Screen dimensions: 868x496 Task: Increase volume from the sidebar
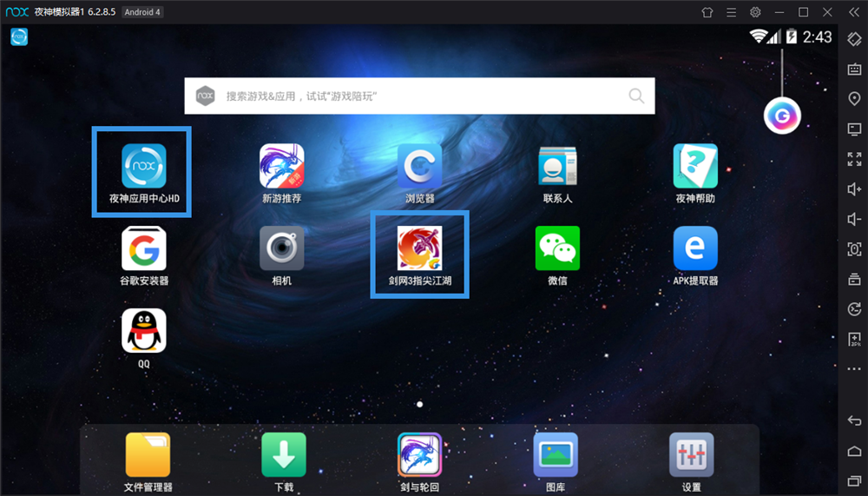point(854,189)
